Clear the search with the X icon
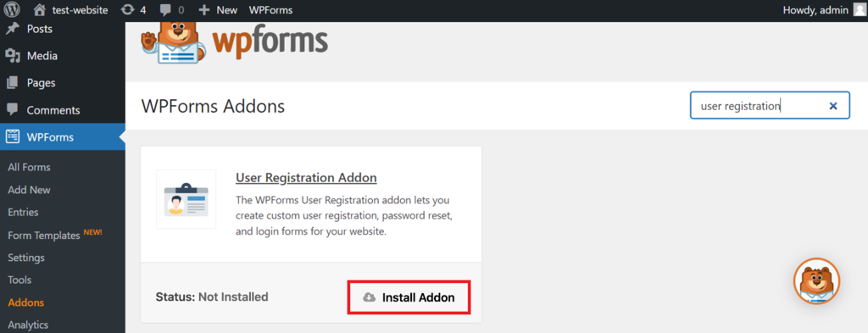868x333 pixels. 833,106
